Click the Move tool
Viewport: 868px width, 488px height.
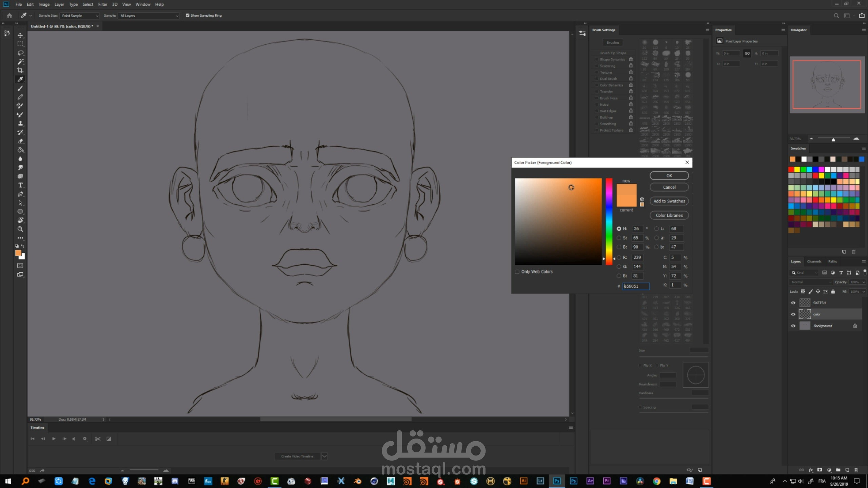click(20, 35)
